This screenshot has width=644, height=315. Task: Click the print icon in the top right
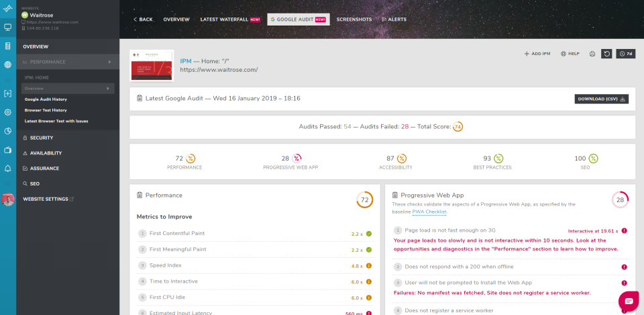pos(592,54)
